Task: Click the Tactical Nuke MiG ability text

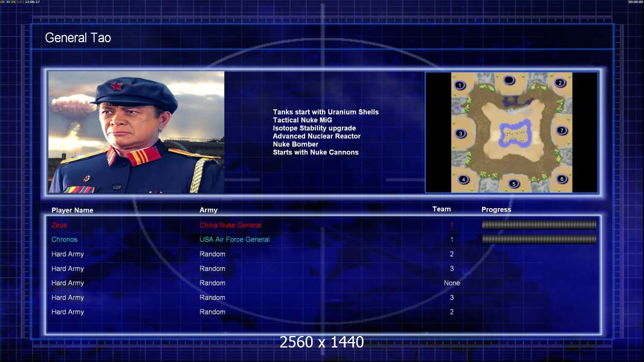Action: pyautogui.click(x=302, y=120)
